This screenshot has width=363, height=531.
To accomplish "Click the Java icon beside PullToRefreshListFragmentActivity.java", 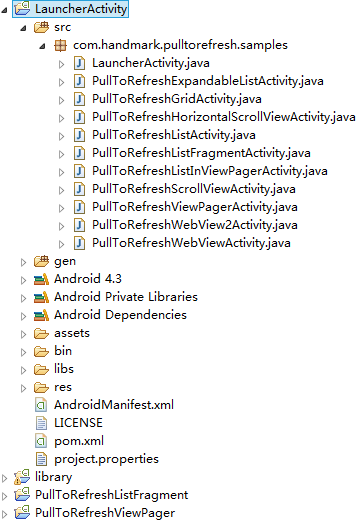I will click(x=80, y=153).
